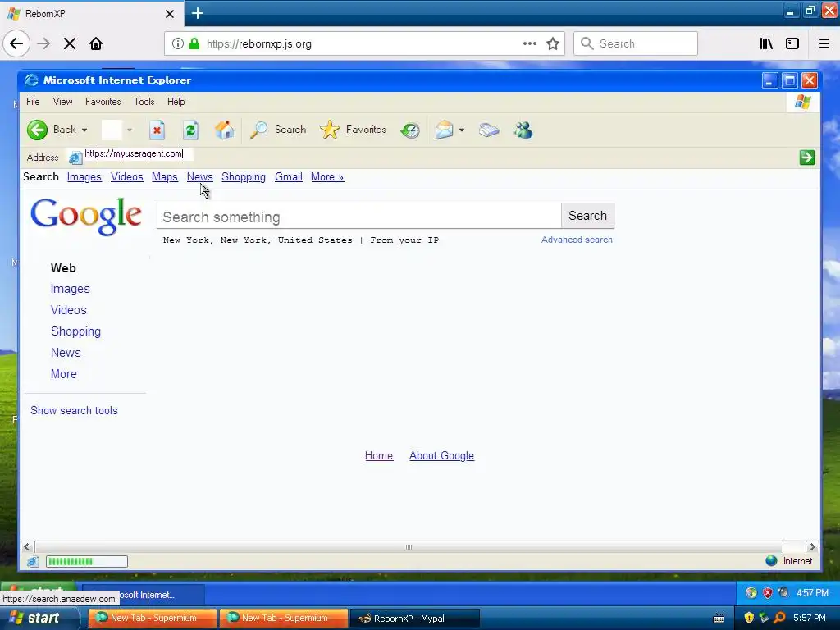The height and width of the screenshot is (630, 840).
Task: Open the About Google link
Action: [x=441, y=456]
